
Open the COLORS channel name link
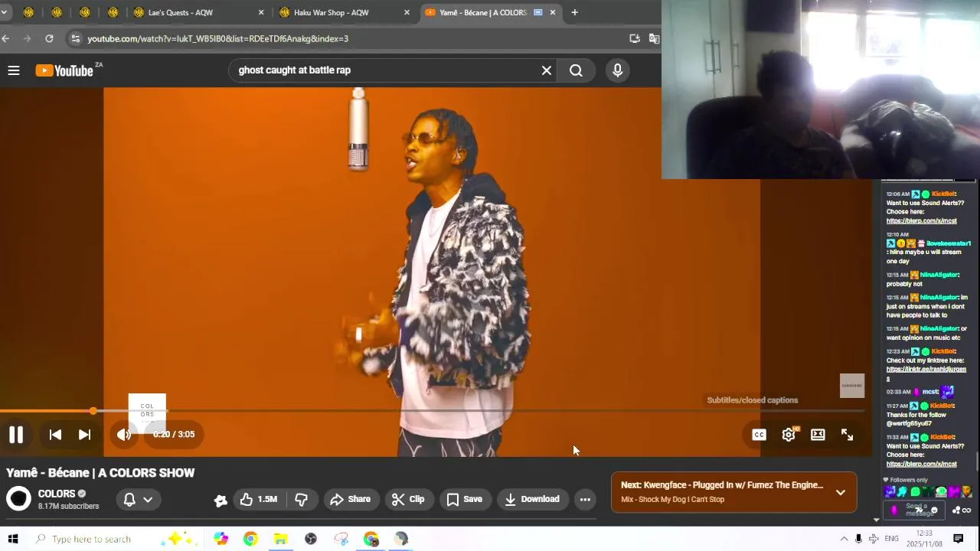point(57,494)
